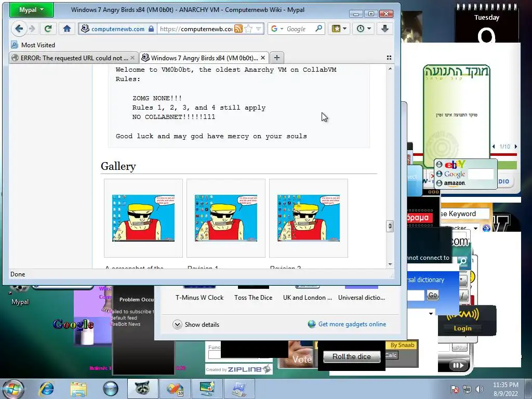This screenshot has height=399, width=532.
Task: Open the Mypal application menu
Action: click(31, 10)
